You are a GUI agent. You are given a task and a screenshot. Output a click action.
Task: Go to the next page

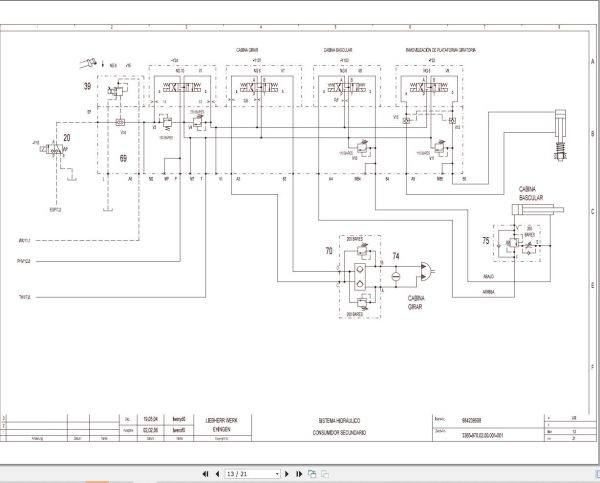(x=287, y=474)
